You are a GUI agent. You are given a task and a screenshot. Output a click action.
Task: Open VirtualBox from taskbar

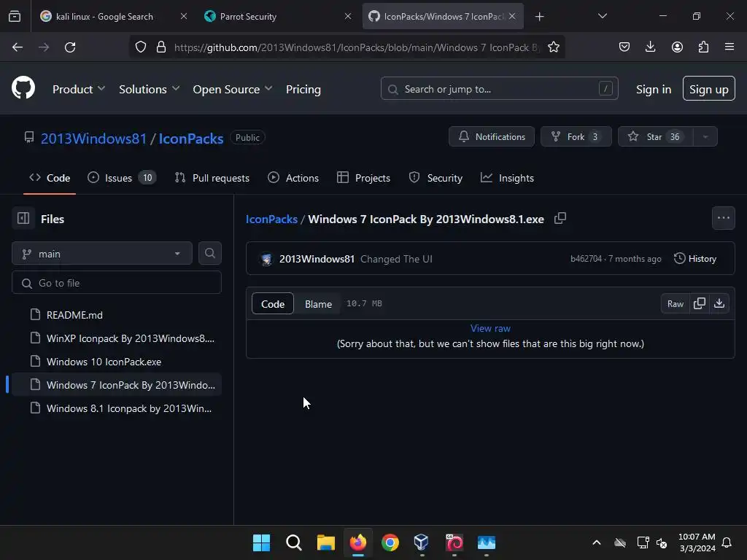(x=422, y=542)
